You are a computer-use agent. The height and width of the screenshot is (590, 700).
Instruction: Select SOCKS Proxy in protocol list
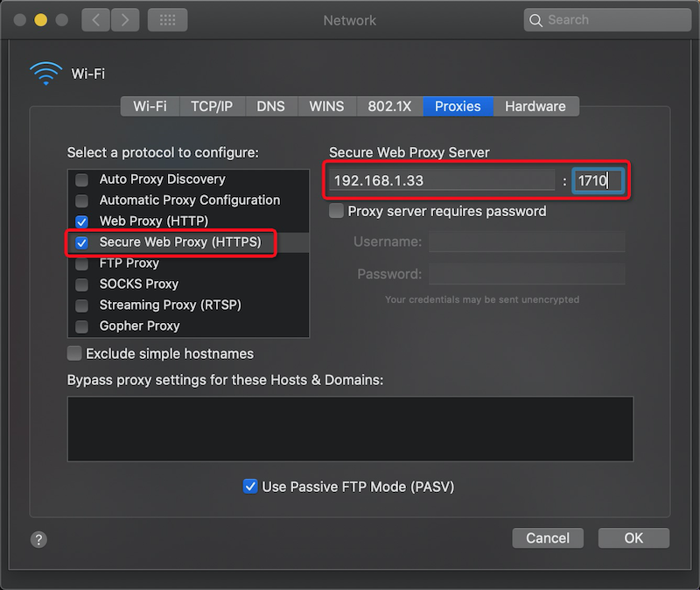pyautogui.click(x=138, y=284)
